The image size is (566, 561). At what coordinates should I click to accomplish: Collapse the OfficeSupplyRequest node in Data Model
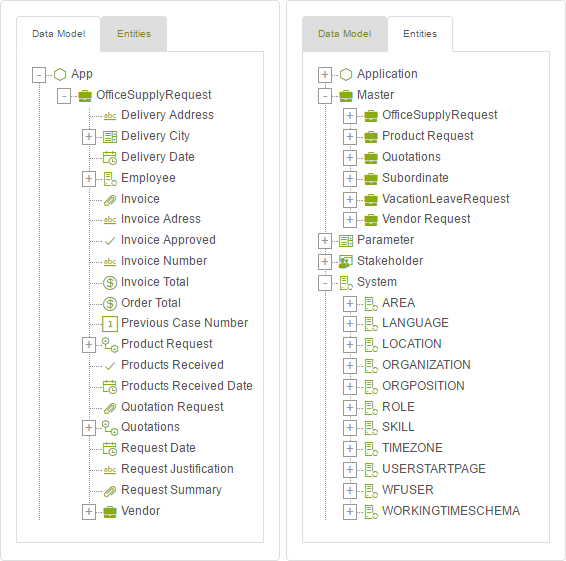point(64,96)
